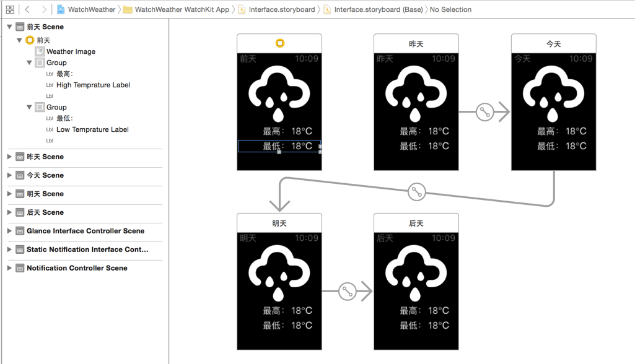
Task: Go forward with the right arrow
Action: click(43, 9)
